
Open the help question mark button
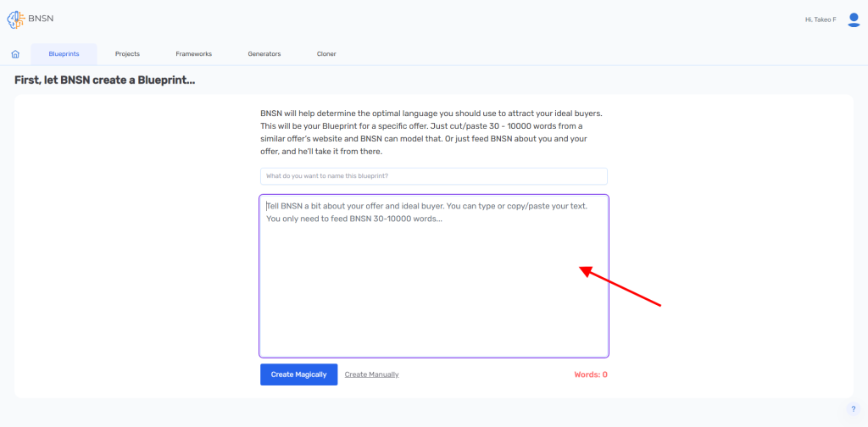tap(853, 409)
